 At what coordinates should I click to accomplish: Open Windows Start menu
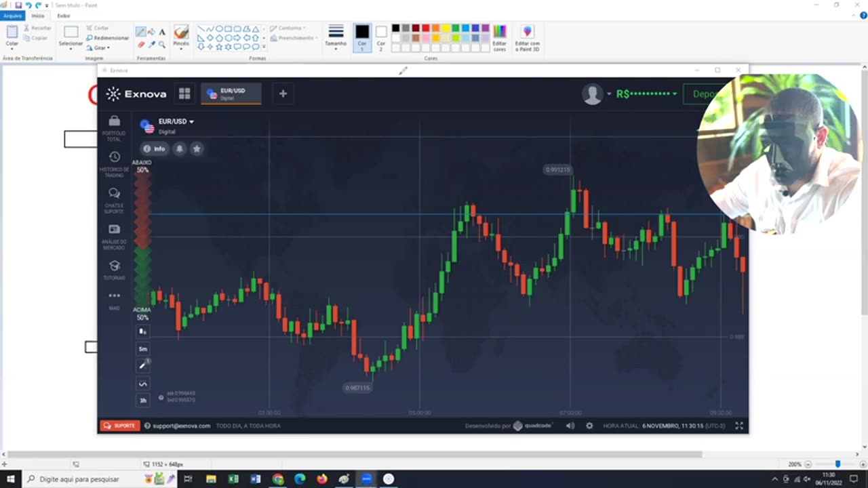pyautogui.click(x=10, y=479)
